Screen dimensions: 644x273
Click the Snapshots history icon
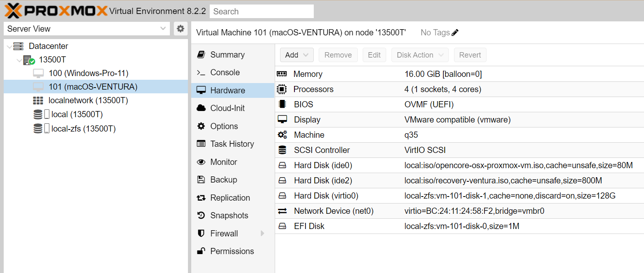tap(201, 215)
